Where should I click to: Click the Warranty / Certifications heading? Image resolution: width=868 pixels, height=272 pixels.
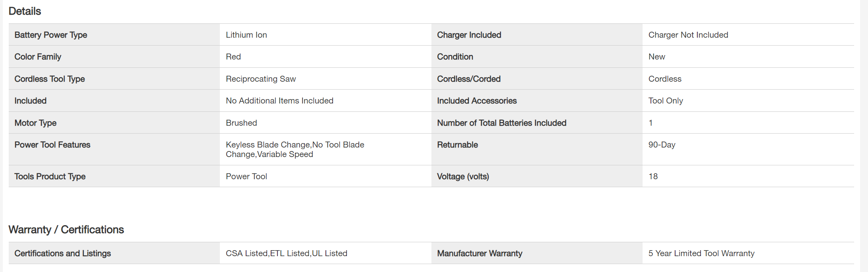point(66,230)
